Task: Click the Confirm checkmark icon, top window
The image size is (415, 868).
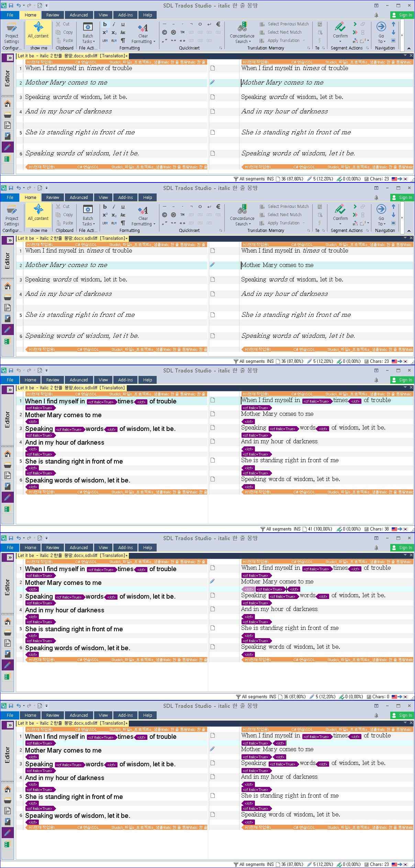Action: [340, 27]
